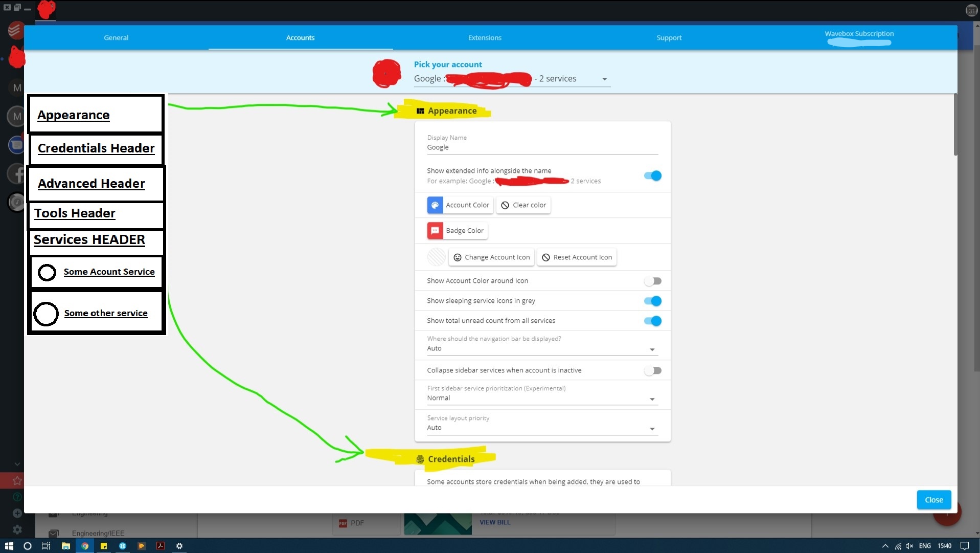Open Wavebox settings via the sidebar gear icon
This screenshot has width=980, height=553.
click(17, 530)
